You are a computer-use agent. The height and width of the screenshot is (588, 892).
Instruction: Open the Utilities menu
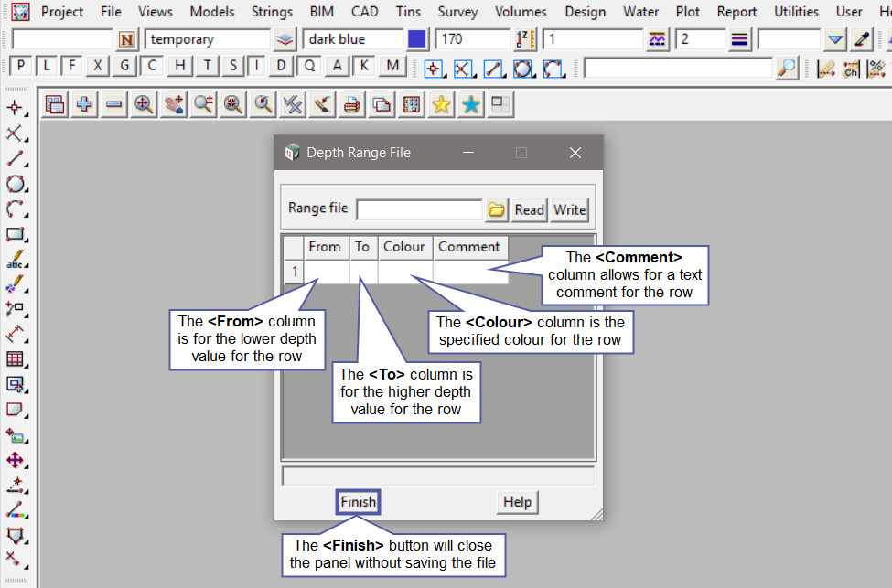tap(797, 12)
